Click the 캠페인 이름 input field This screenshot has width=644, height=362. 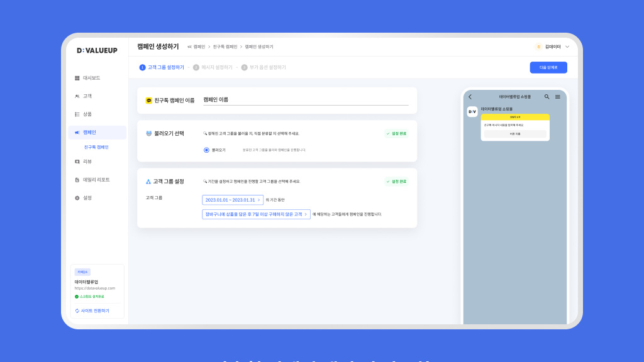pos(306,100)
